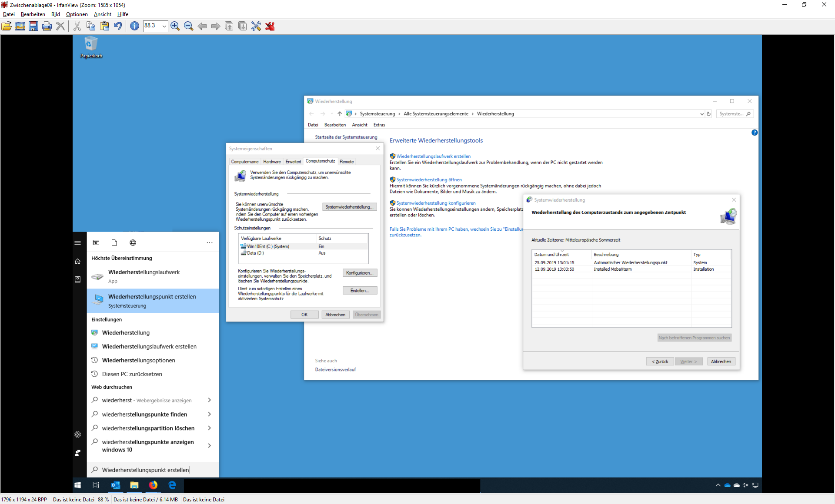Open IrfanView settings with the tools icon

pos(256,27)
